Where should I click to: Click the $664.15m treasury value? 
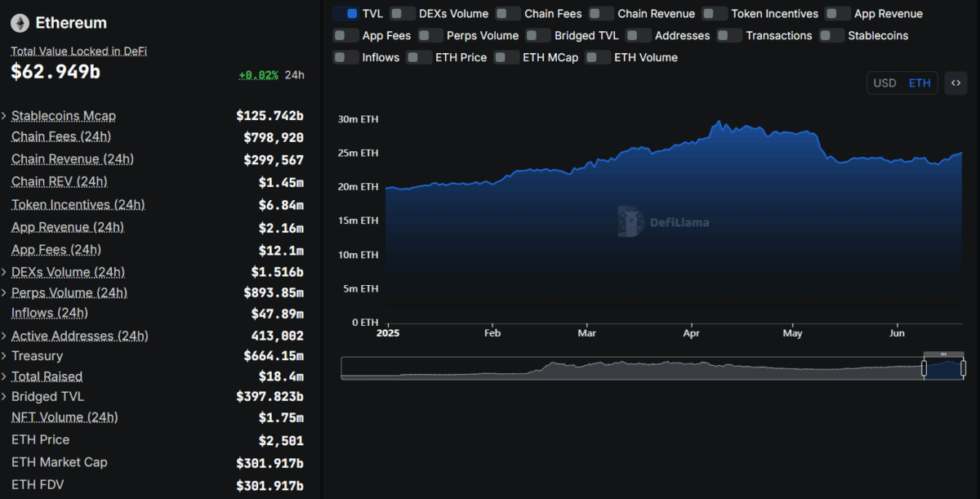click(x=274, y=356)
